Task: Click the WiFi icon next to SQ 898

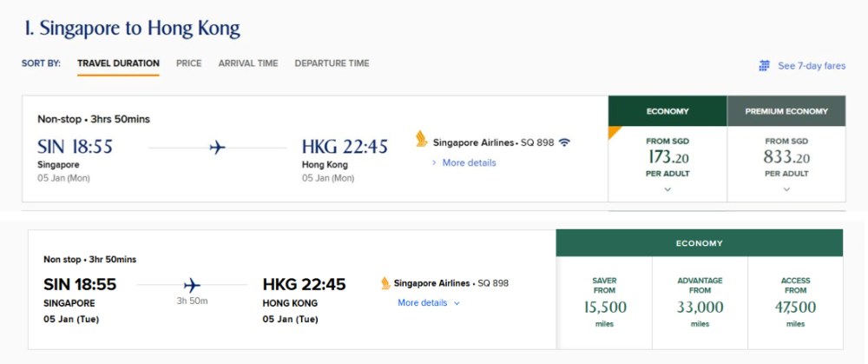Action: click(565, 142)
